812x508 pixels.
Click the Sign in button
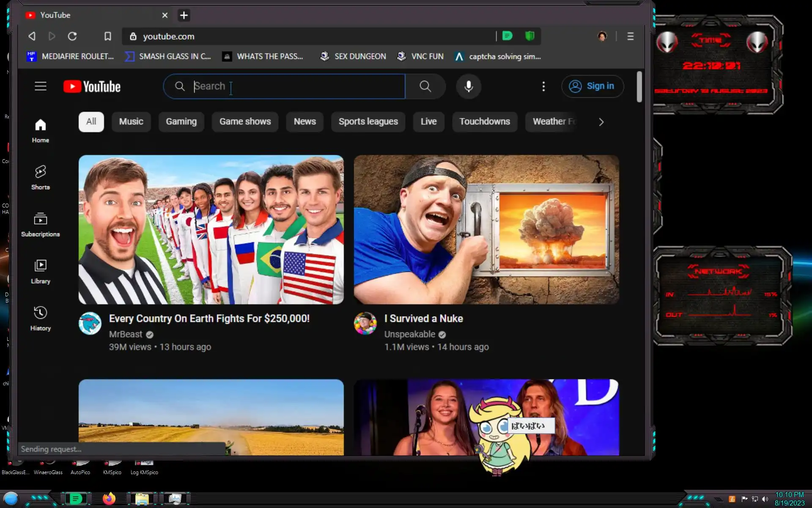tap(592, 86)
